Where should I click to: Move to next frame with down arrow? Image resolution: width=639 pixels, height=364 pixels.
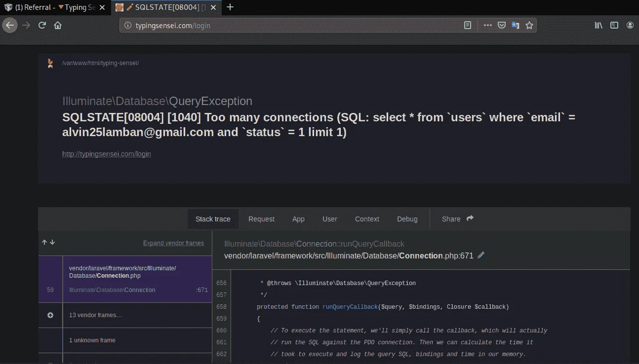click(52, 242)
